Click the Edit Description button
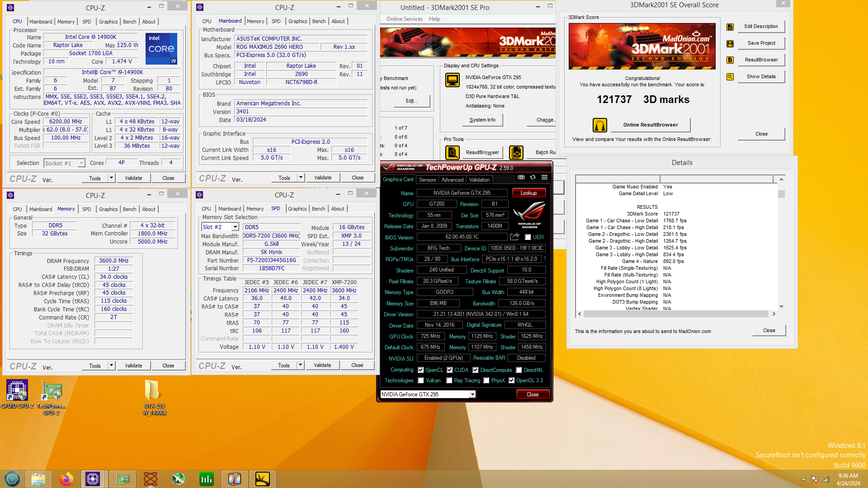The image size is (868, 488). (761, 27)
